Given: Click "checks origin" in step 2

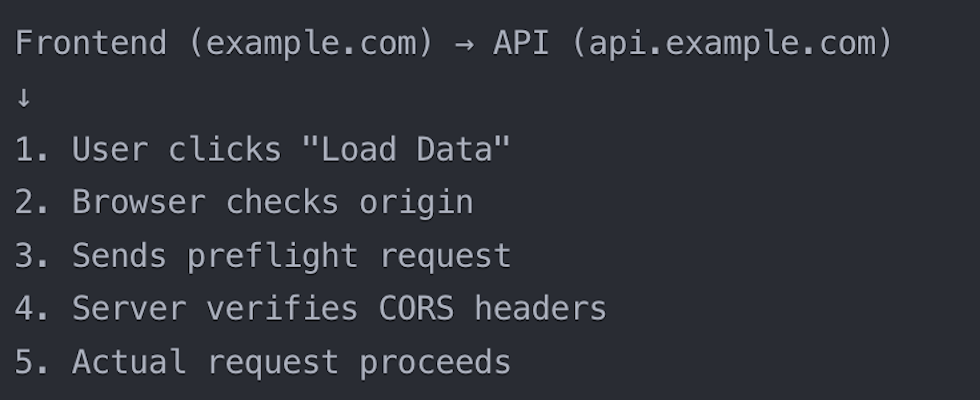Looking at the screenshot, I should click(349, 202).
